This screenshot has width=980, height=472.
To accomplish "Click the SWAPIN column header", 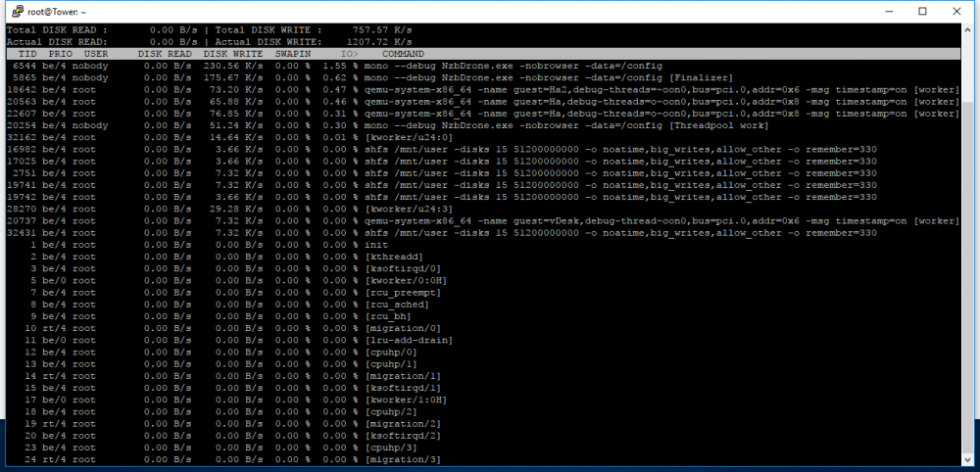I will [294, 54].
